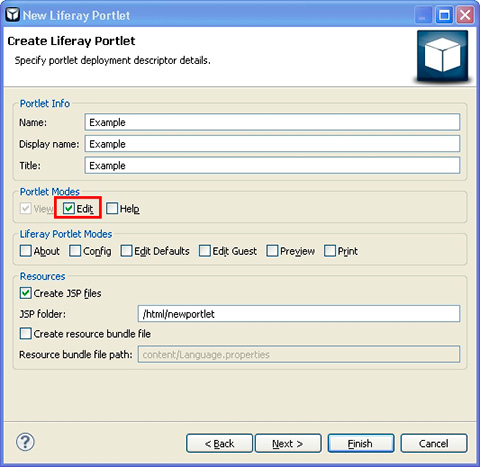480x467 pixels.
Task: Select the Print mode checkbox
Action: (330, 251)
